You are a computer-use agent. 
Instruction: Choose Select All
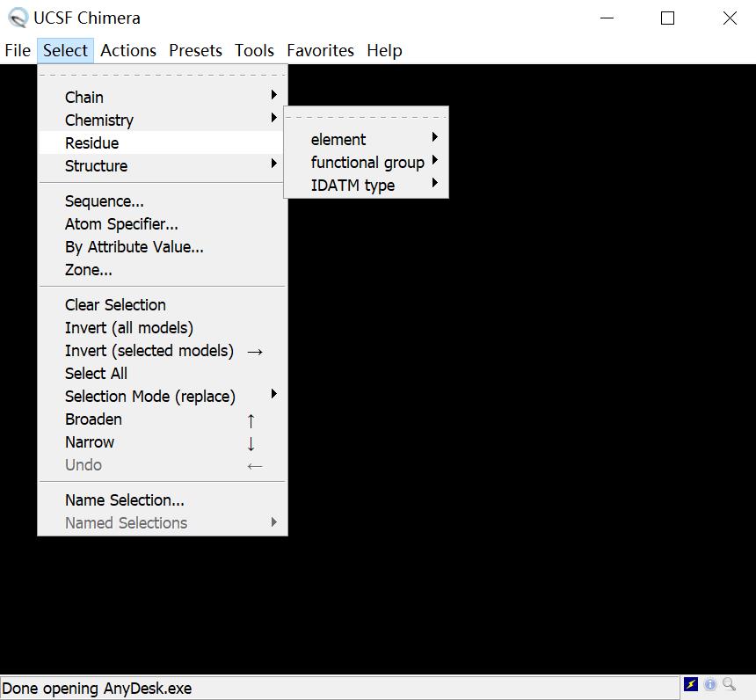coord(163,374)
